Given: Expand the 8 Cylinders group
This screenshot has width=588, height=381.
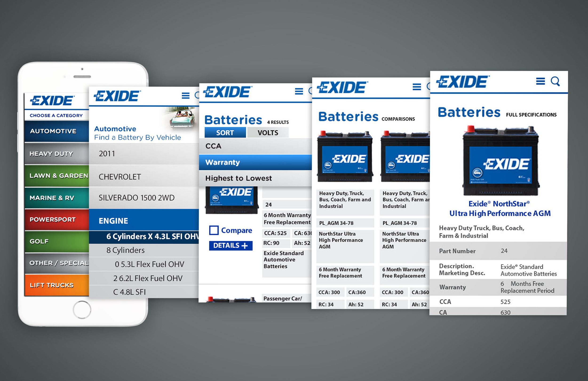Looking at the screenshot, I should [144, 250].
